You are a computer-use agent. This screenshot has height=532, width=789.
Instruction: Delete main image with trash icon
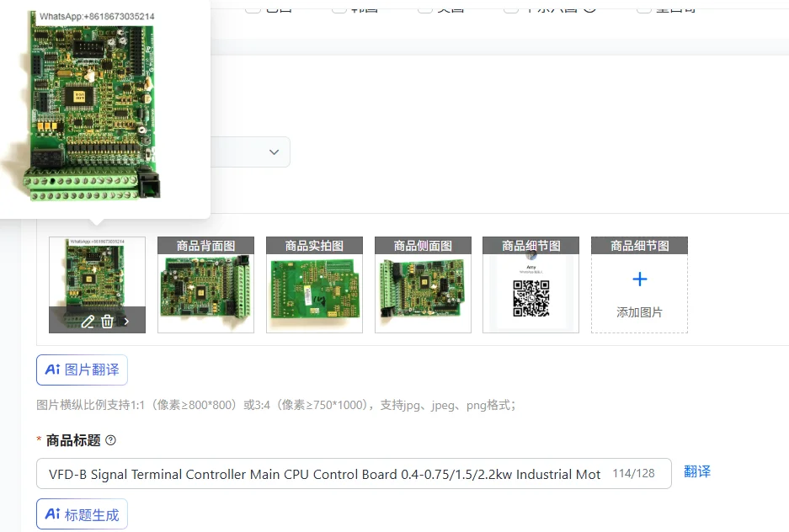(x=107, y=322)
